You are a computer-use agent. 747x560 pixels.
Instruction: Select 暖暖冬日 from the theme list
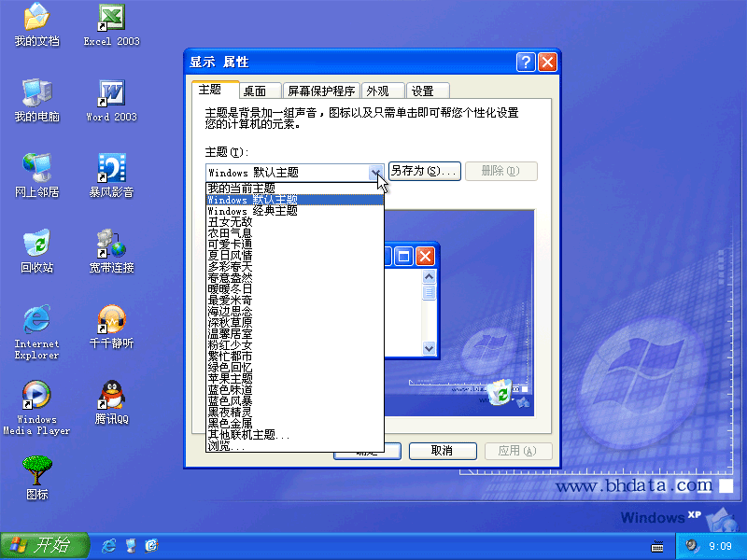tap(295, 289)
